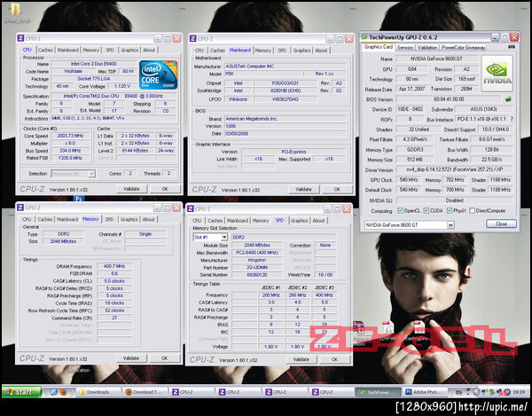The image size is (532, 416).
Task: Open the Slot #1 memory slot dropdown
Action: coord(224,237)
